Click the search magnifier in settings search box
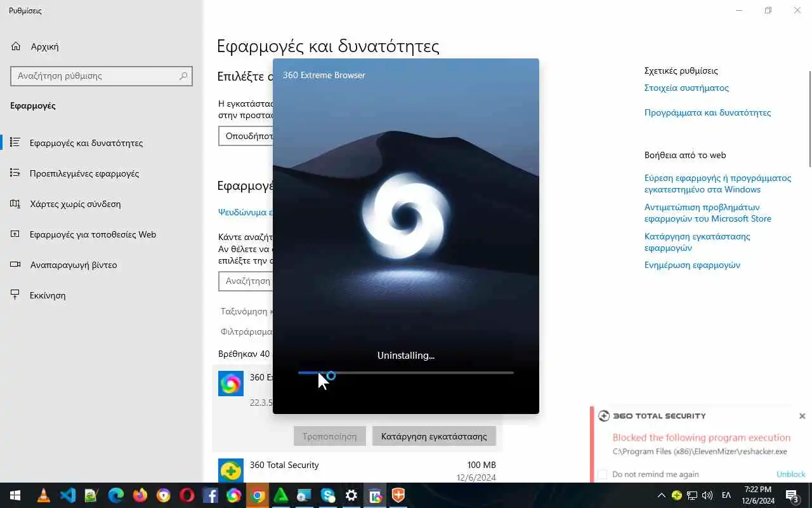812x508 pixels. pyautogui.click(x=183, y=76)
